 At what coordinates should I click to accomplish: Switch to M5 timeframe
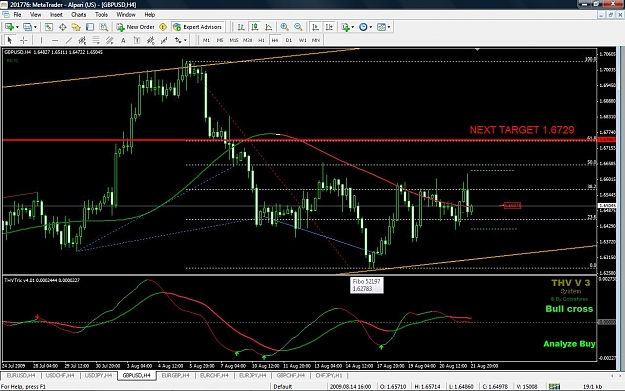(220, 40)
